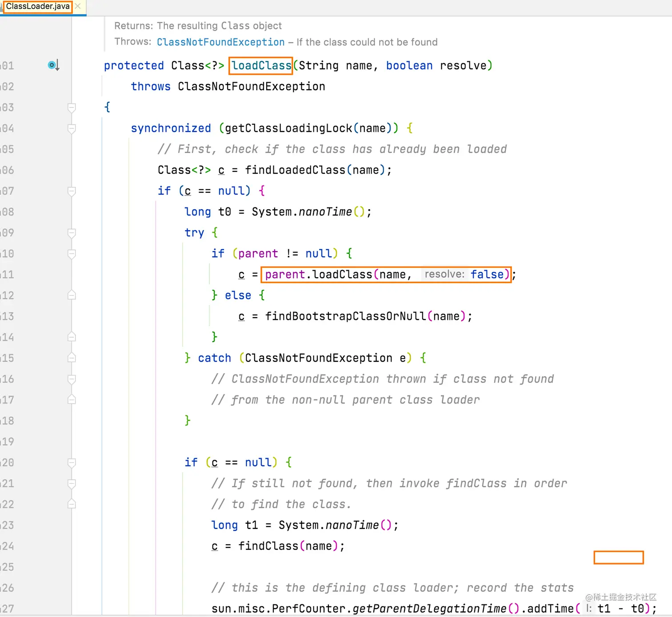The height and width of the screenshot is (617, 672).
Task: Click ClassNotFoundException in the throws clause
Action: tap(252, 87)
